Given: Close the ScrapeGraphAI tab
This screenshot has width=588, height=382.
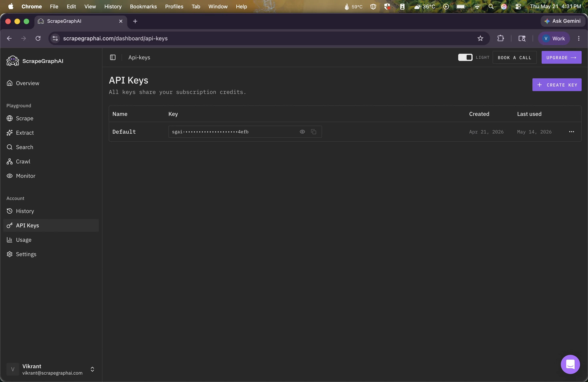Looking at the screenshot, I should (121, 21).
